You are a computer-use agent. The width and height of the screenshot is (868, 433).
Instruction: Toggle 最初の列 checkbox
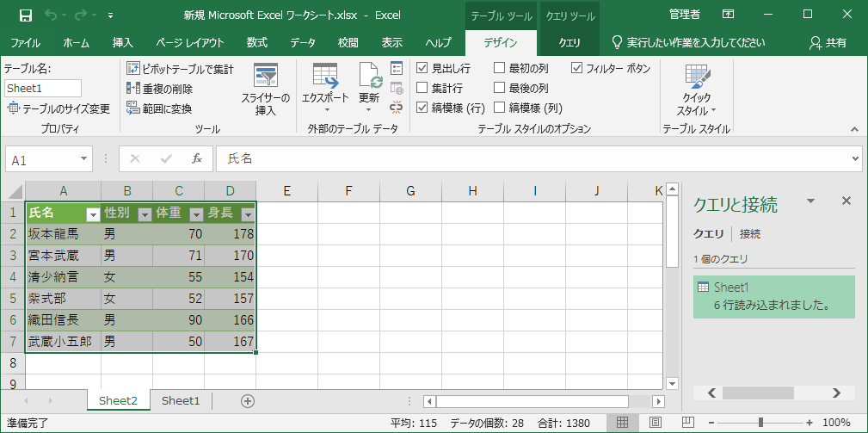pos(499,68)
